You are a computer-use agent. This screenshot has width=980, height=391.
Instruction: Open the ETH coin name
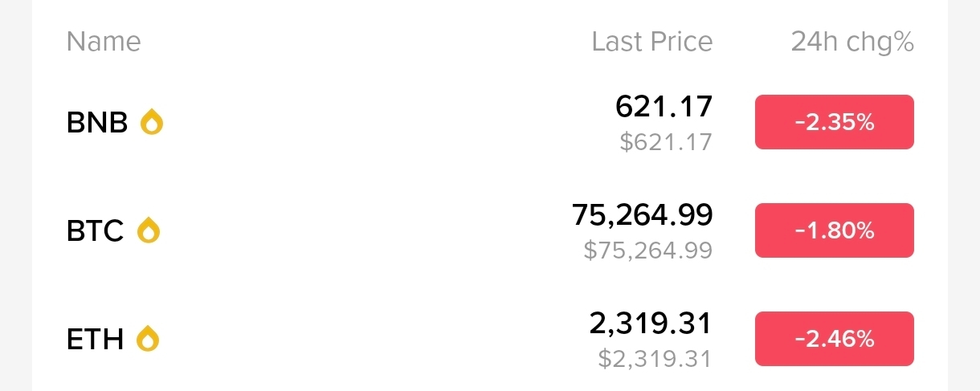coord(95,339)
